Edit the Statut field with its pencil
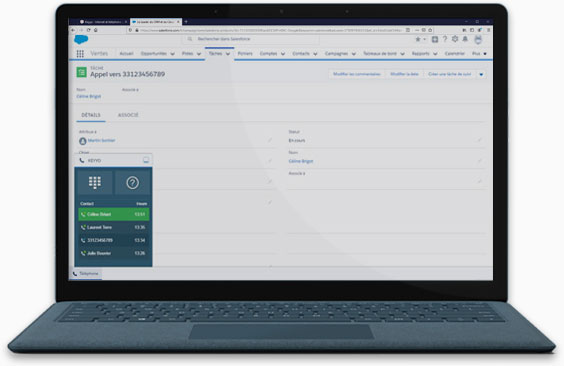Viewport: 564px width, 366px height. pyautogui.click(x=479, y=140)
